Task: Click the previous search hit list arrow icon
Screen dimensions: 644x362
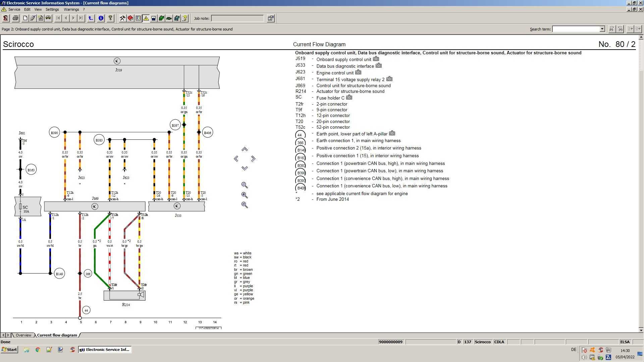Action: tap(630, 29)
